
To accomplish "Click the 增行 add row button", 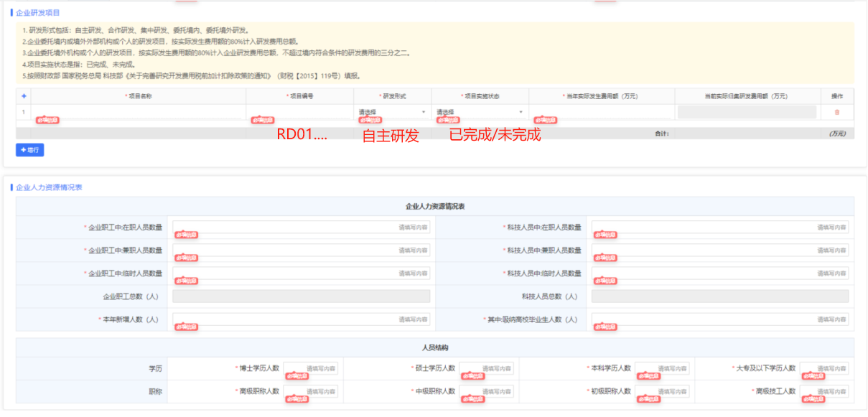I will click(x=30, y=150).
